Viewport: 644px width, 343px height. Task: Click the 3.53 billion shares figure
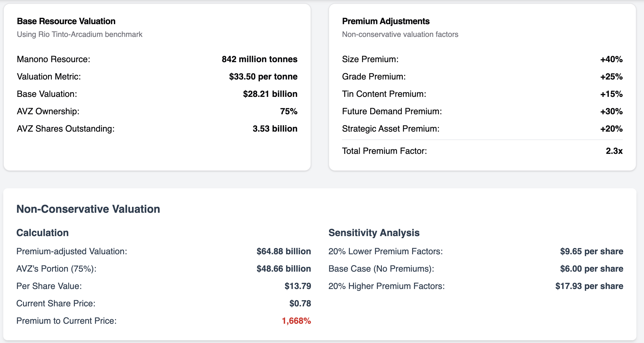[x=275, y=129]
